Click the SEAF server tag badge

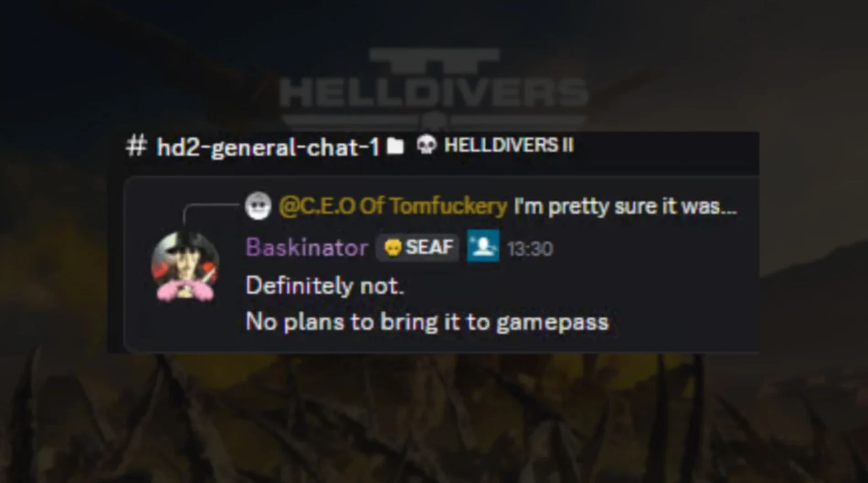[418, 248]
